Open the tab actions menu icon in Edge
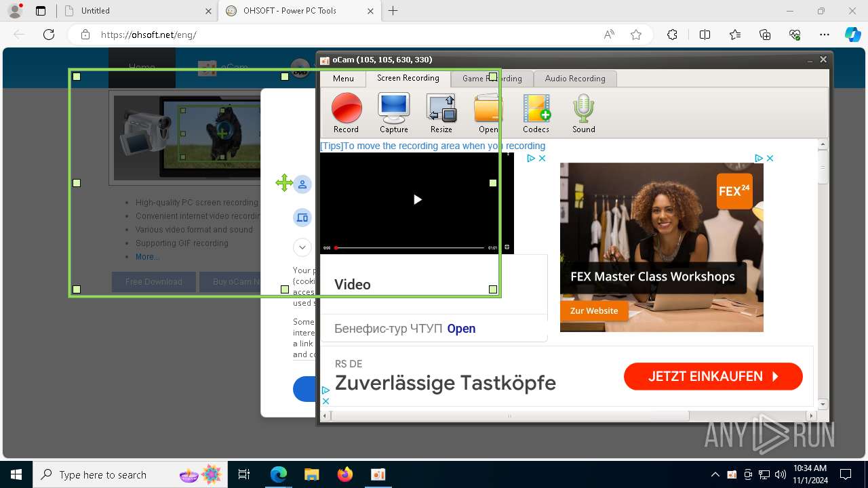This screenshot has height=488, width=868. point(41,11)
